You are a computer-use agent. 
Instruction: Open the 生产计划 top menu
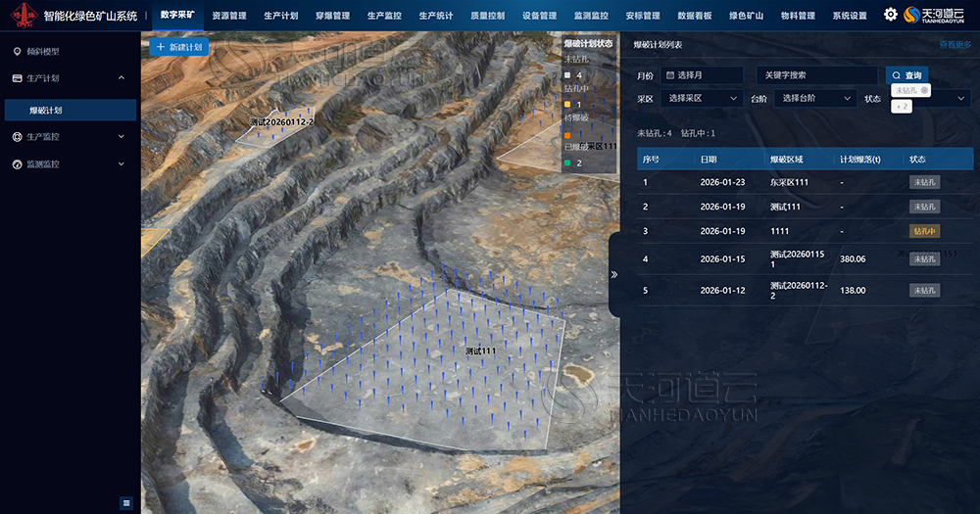280,16
